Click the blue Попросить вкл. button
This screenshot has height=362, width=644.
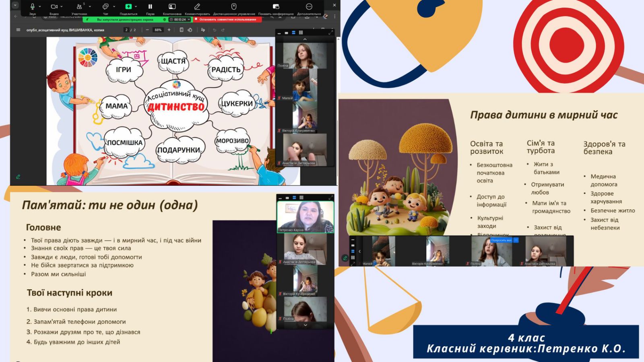pyautogui.click(x=501, y=240)
